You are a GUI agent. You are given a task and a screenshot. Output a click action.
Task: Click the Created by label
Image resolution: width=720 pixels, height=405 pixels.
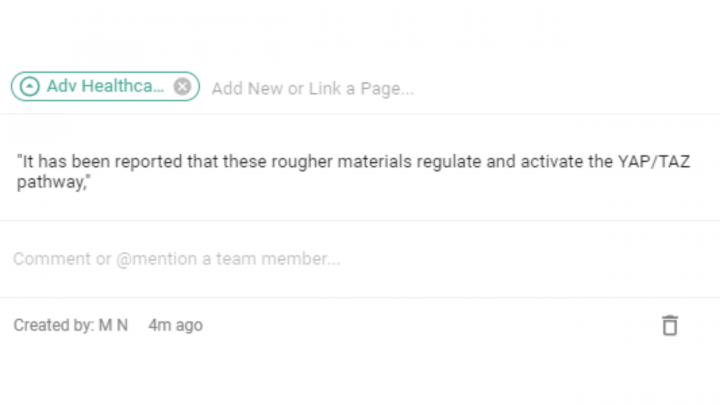point(53,325)
